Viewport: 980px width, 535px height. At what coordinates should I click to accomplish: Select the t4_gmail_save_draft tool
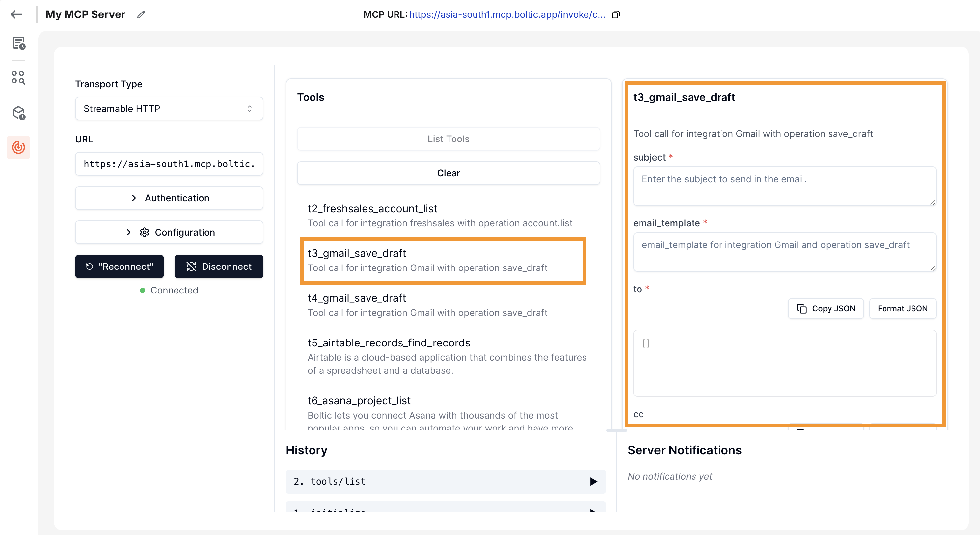pos(427,305)
